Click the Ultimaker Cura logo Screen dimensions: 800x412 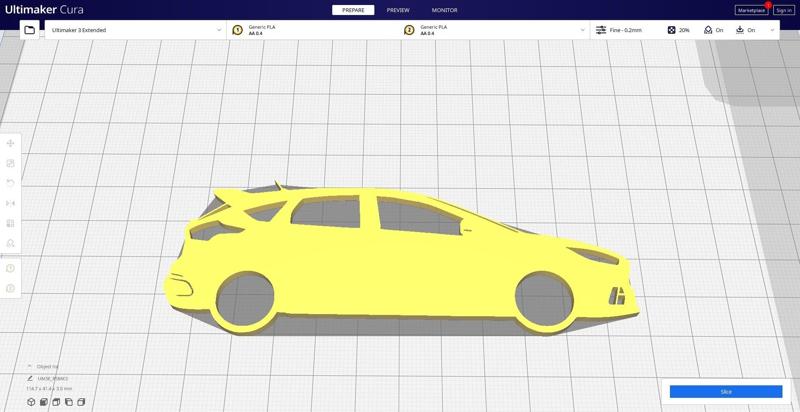[44, 10]
